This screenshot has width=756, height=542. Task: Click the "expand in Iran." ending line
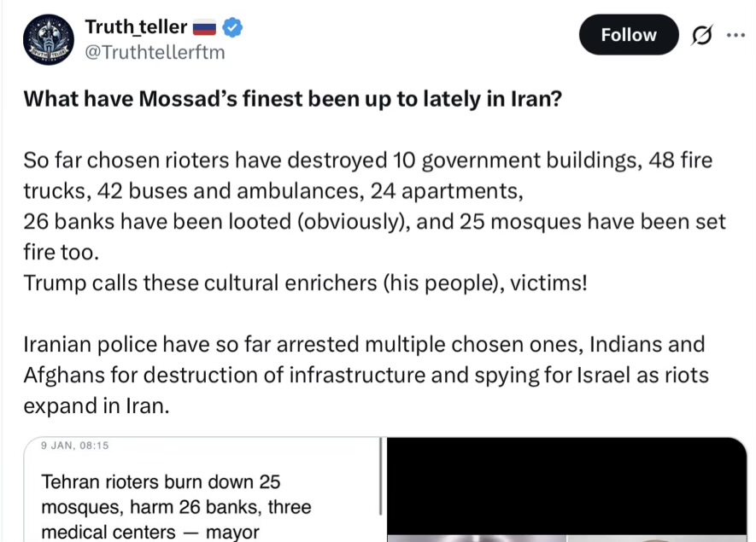pyautogui.click(x=97, y=405)
